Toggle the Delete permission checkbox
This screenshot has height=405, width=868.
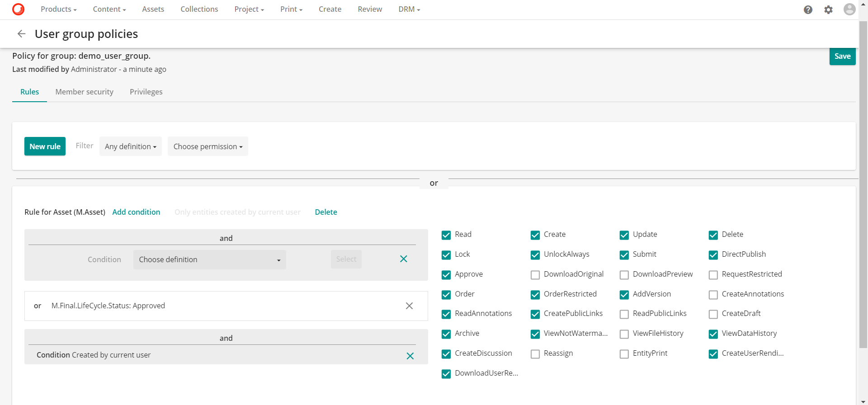[713, 235]
